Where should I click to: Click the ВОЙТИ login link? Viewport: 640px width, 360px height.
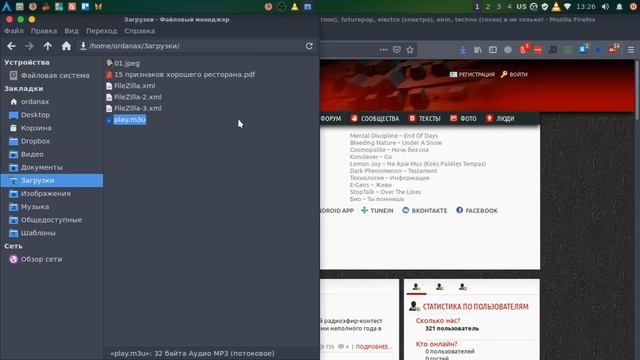(514, 74)
